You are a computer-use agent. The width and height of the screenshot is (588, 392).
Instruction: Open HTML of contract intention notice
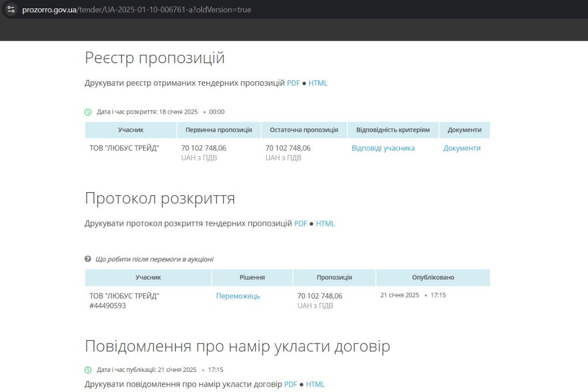[315, 384]
